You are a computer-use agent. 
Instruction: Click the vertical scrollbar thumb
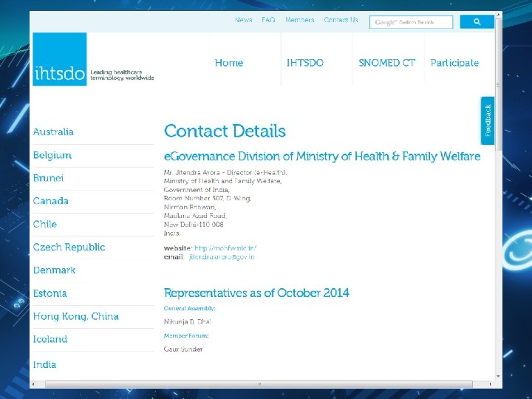[x=498, y=85]
